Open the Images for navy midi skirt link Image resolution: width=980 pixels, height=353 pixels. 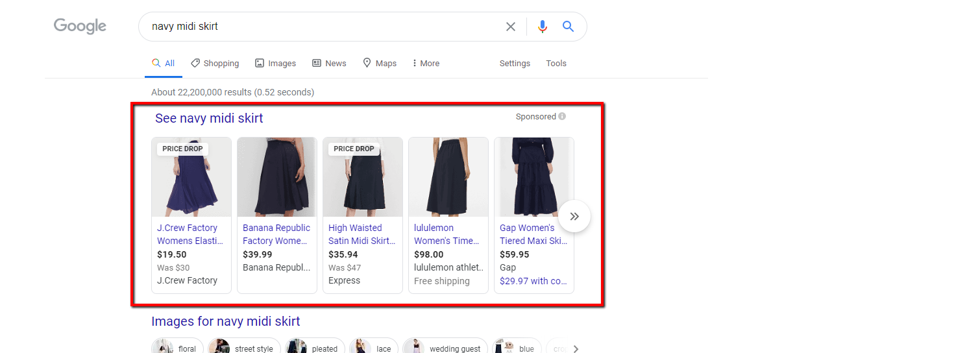(x=225, y=321)
